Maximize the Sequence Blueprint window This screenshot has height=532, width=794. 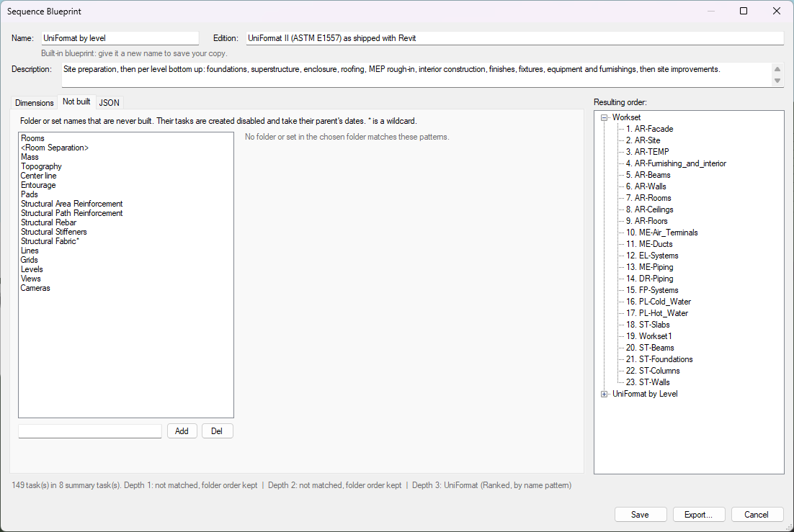(x=744, y=11)
